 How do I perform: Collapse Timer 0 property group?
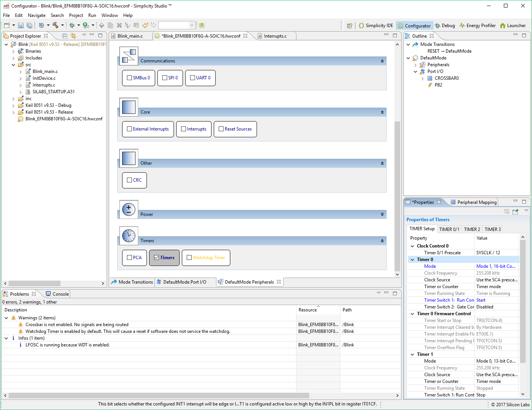coord(413,260)
